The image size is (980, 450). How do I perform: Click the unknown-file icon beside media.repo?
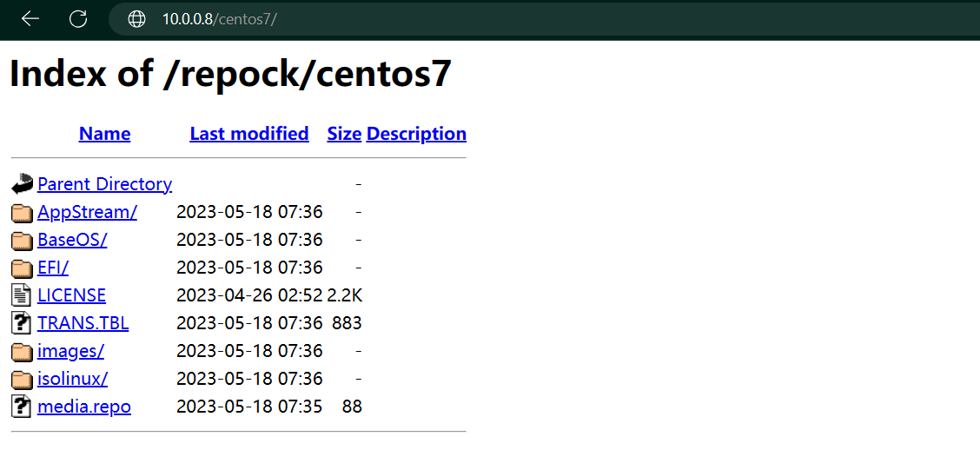pos(21,407)
